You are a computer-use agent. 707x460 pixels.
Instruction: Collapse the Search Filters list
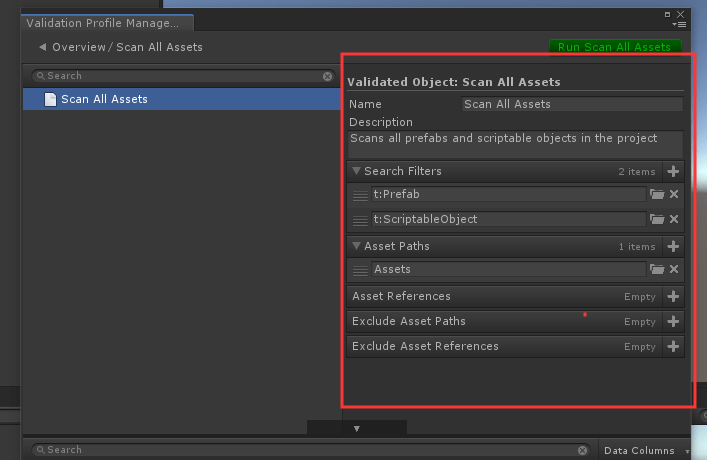tap(357, 172)
